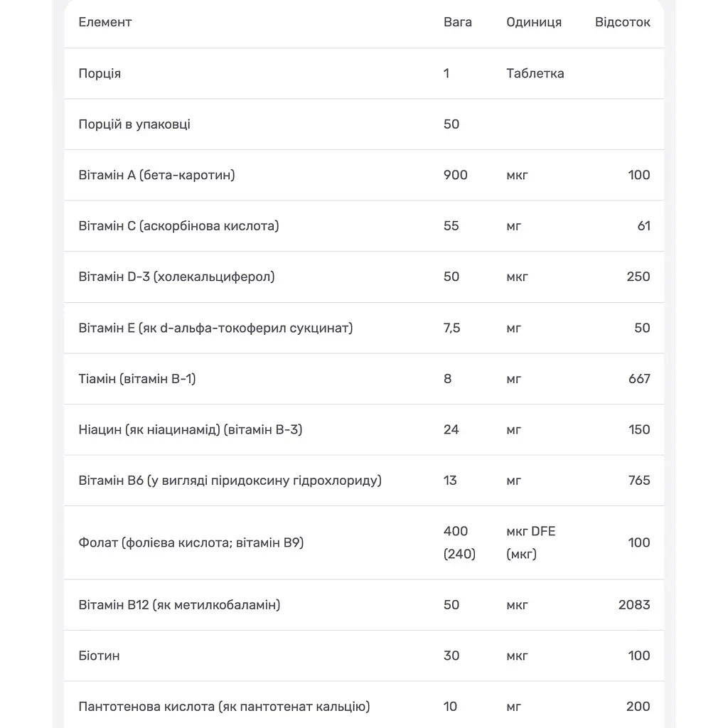Select the Одиниця column header
Screen dimensions: 728x728
coord(533,22)
